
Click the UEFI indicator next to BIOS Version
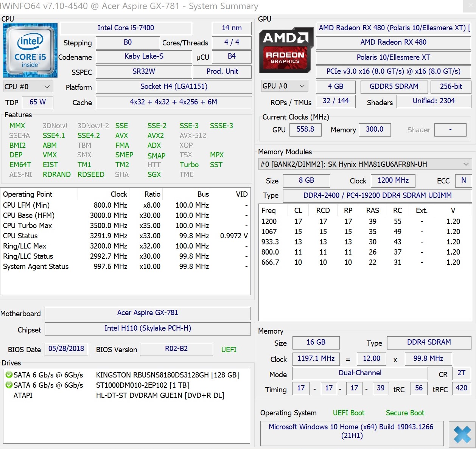click(229, 350)
